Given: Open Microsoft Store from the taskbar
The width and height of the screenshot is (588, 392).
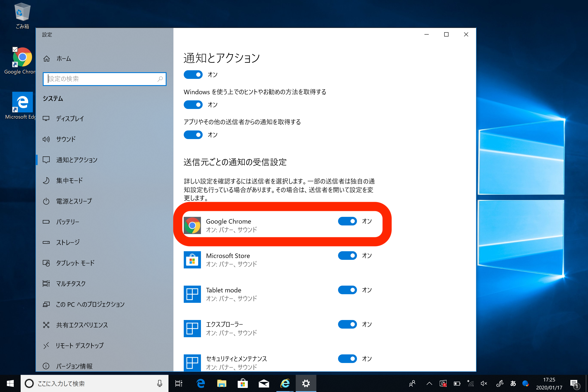Looking at the screenshot, I should pyautogui.click(x=242, y=383).
